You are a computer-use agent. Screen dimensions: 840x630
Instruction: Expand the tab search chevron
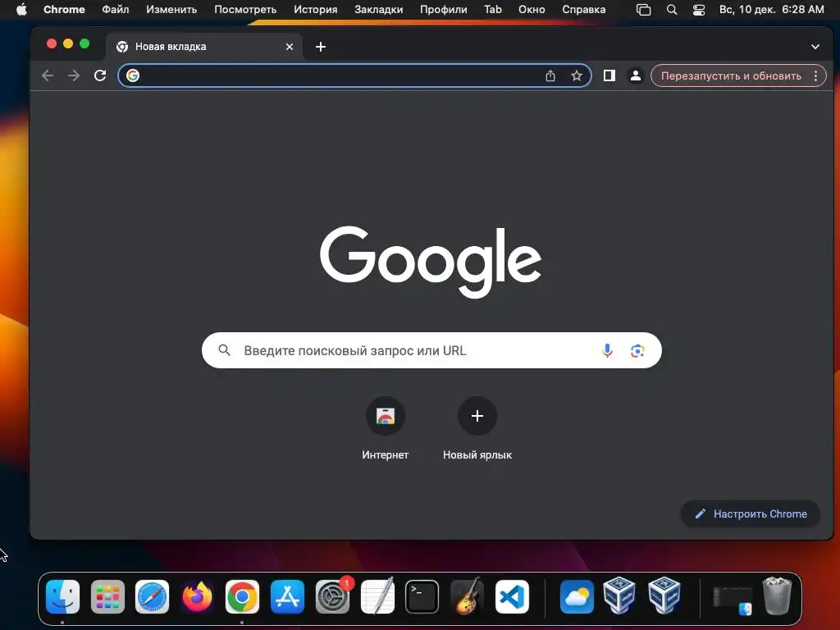(815, 47)
